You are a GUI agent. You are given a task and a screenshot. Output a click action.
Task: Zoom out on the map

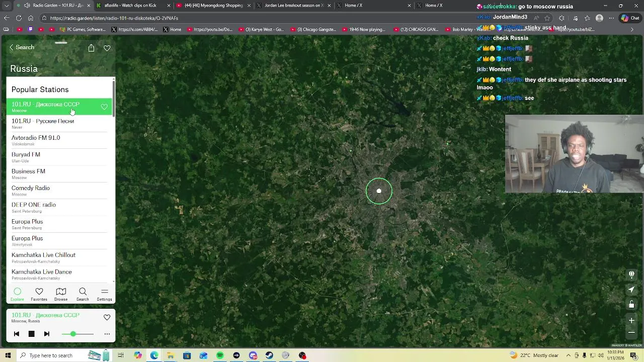click(x=631, y=332)
